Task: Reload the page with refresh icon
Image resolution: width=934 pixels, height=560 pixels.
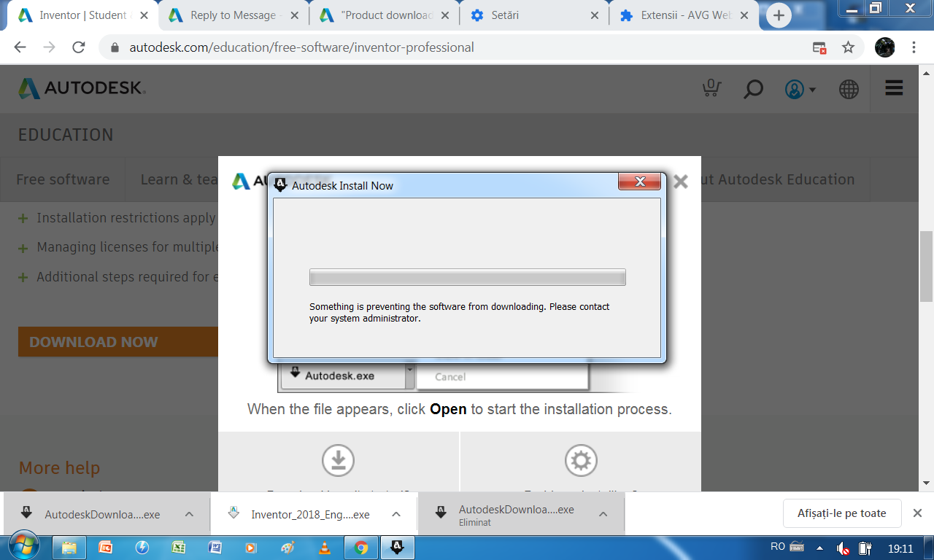Action: [x=79, y=47]
